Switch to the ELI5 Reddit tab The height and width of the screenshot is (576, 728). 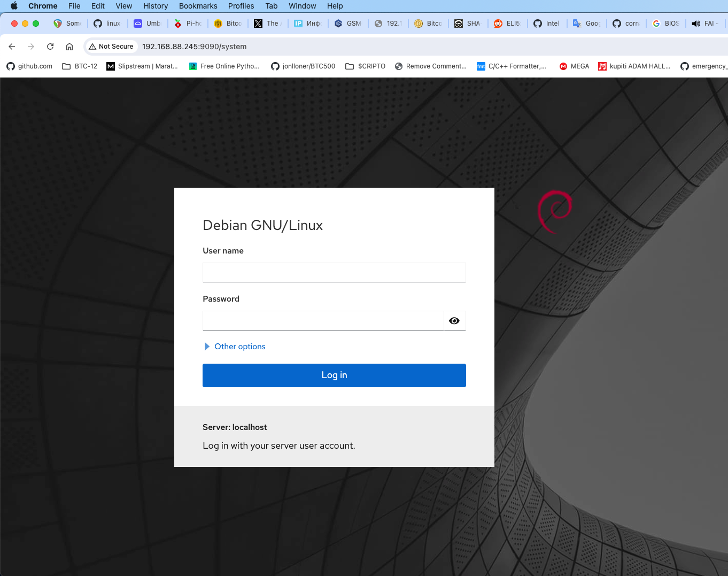pos(508,24)
